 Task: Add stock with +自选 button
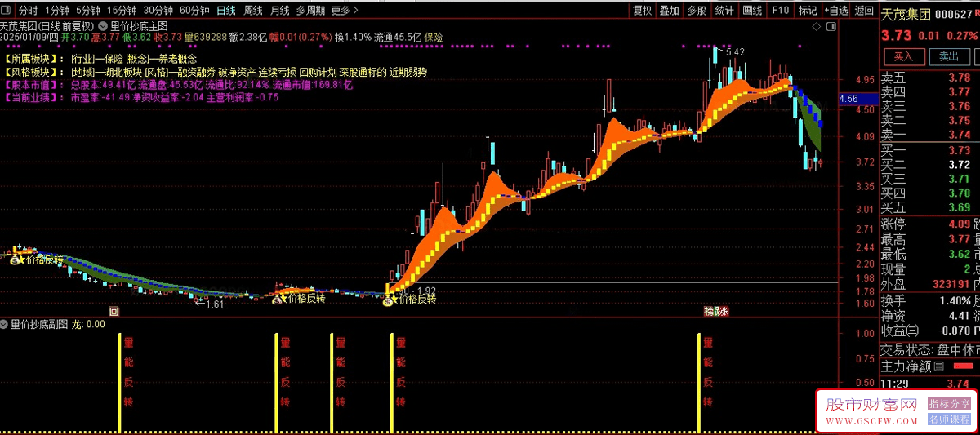coord(836,11)
